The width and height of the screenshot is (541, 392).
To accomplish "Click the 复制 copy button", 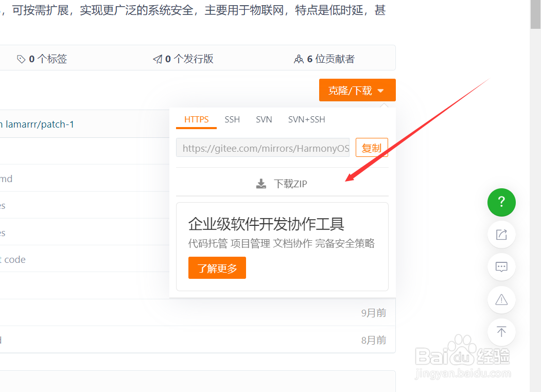I will (x=372, y=147).
